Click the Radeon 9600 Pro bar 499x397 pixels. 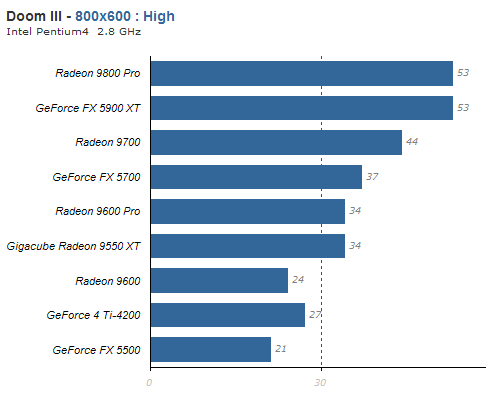tap(248, 211)
